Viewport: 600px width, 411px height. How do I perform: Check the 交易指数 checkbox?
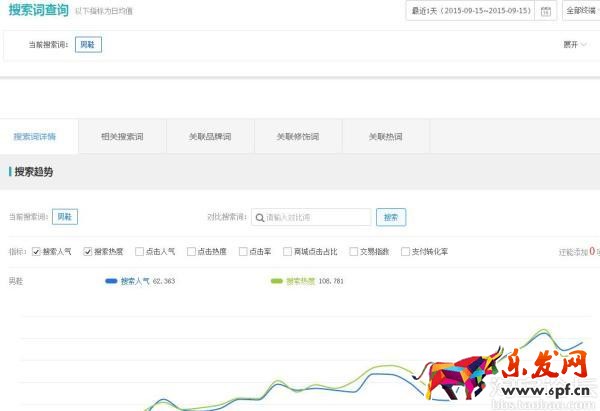(x=354, y=252)
